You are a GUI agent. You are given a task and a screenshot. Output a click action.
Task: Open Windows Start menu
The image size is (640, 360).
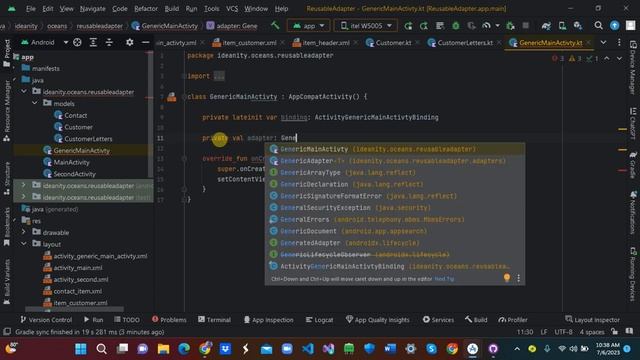[x=81, y=349]
